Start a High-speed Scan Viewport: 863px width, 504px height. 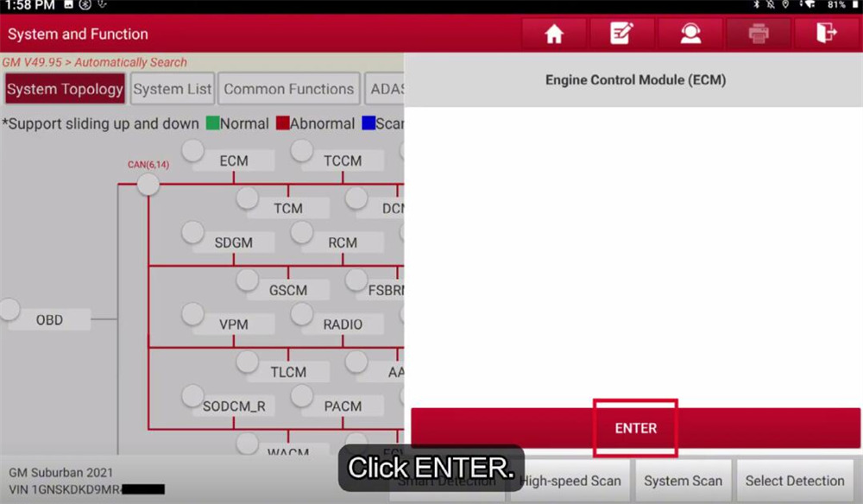(x=570, y=481)
